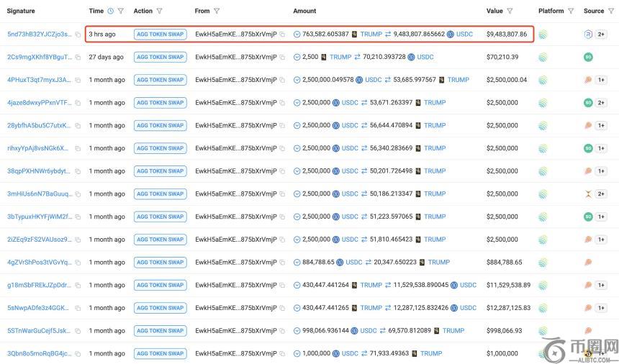The image size is (619, 364).
Task: Click the AGG TOKEN SWAP tag in the first row
Action: tap(160, 35)
